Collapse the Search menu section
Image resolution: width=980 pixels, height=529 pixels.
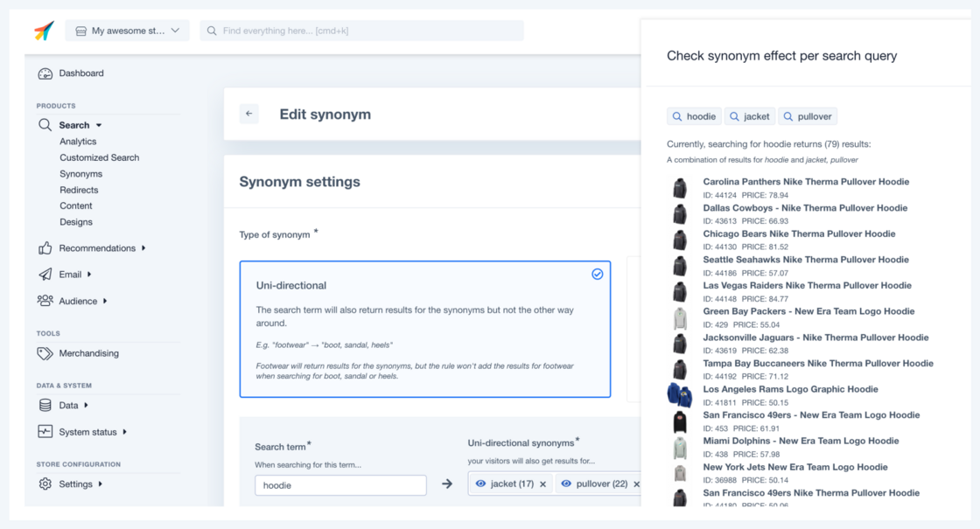point(99,126)
